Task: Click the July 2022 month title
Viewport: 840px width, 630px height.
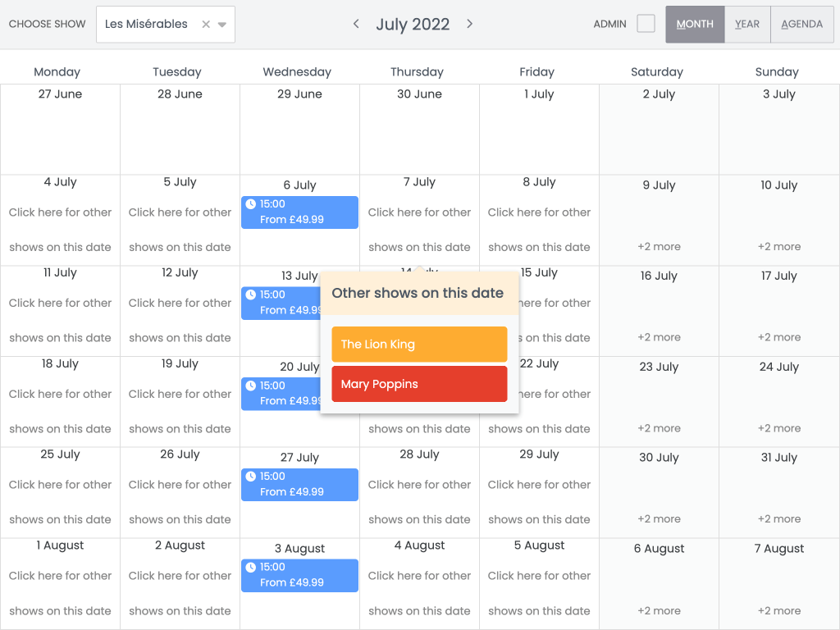Action: pos(413,24)
